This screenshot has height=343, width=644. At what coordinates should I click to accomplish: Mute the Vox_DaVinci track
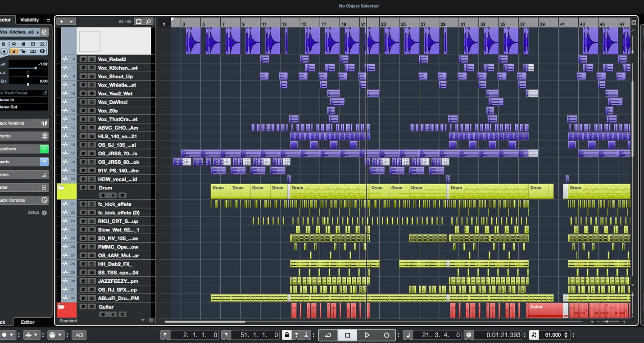(83, 102)
